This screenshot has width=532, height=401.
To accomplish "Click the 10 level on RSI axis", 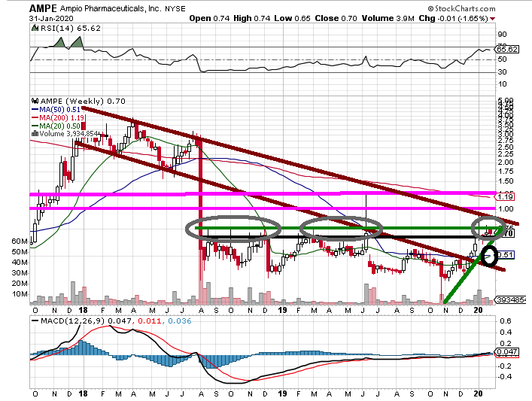I will tap(502, 84).
